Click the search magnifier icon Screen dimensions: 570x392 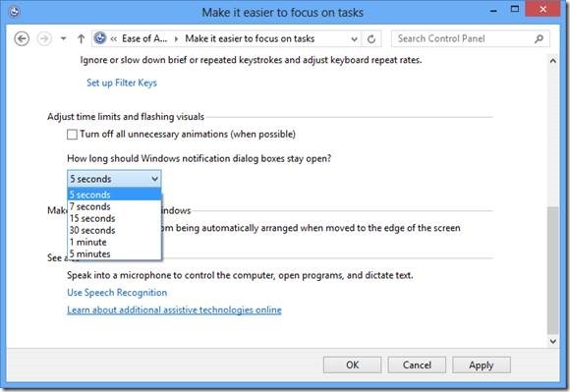pos(540,38)
